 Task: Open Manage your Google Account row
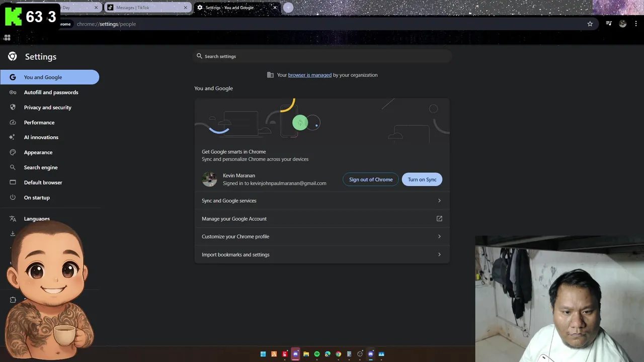(322, 219)
